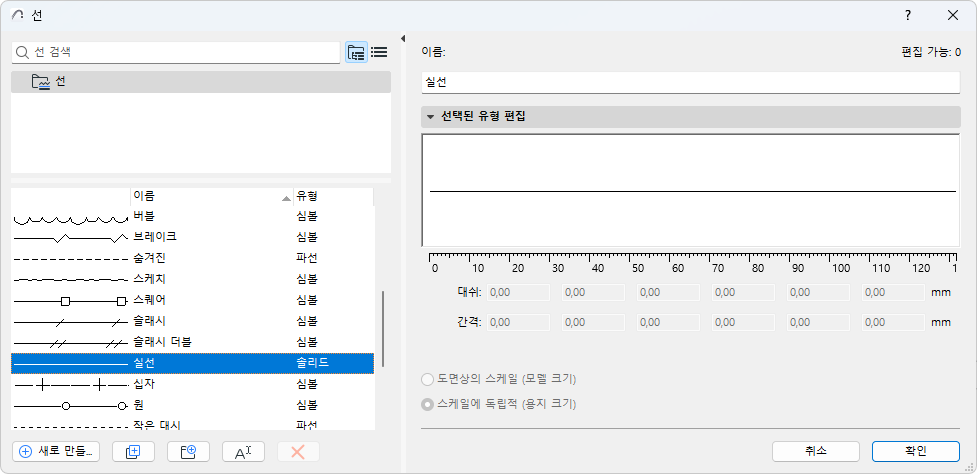Click the rename icon button
Viewport: 977px width, 474px height.
tap(243, 452)
